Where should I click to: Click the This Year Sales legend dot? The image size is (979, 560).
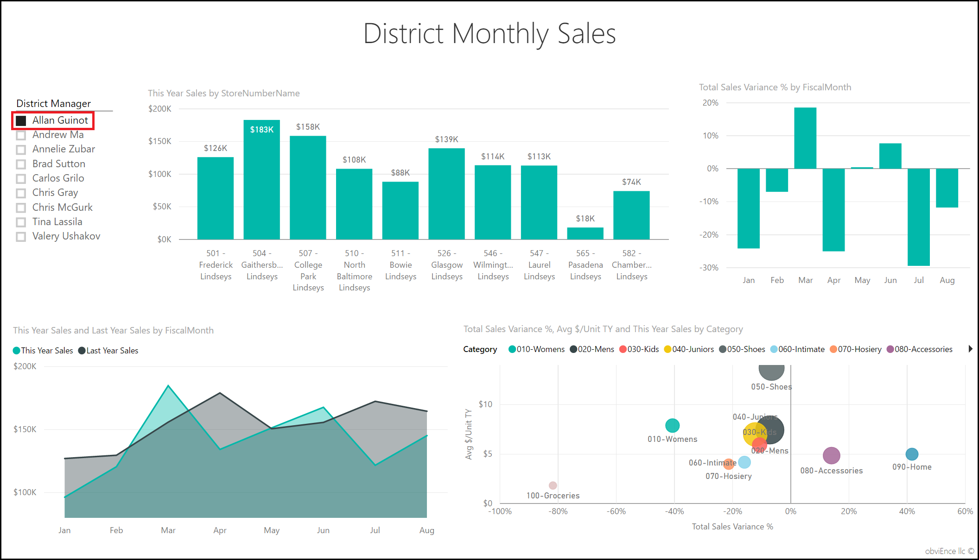(17, 351)
